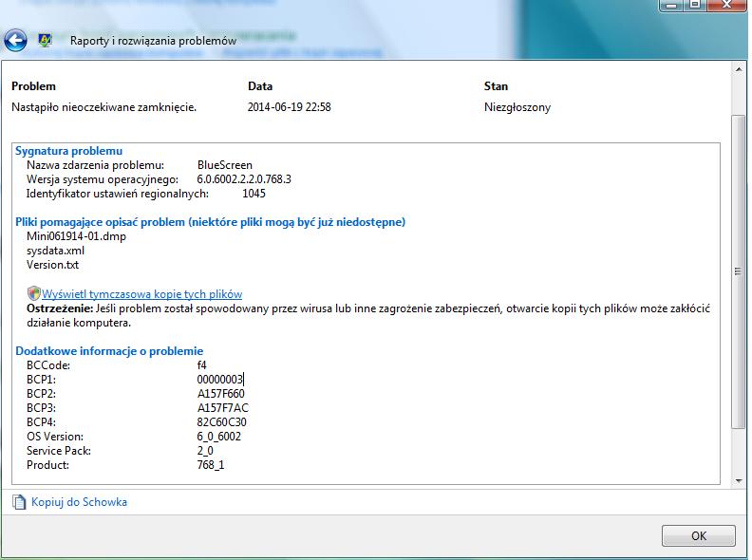Image resolution: width=752 pixels, height=560 pixels.
Task: Click the BCP2 value A157F660
Action: click(x=220, y=394)
